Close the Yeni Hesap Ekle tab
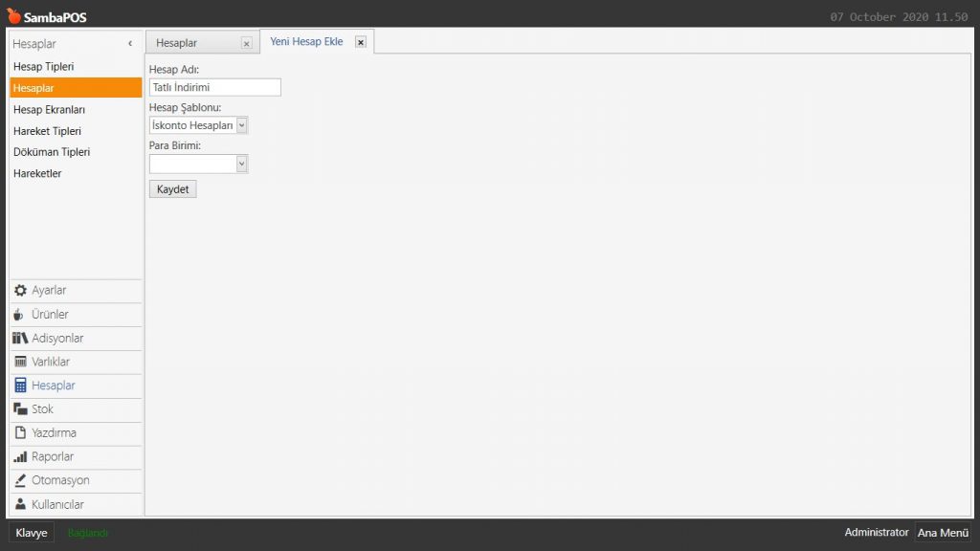Screen dimensions: 980x551 tap(361, 42)
